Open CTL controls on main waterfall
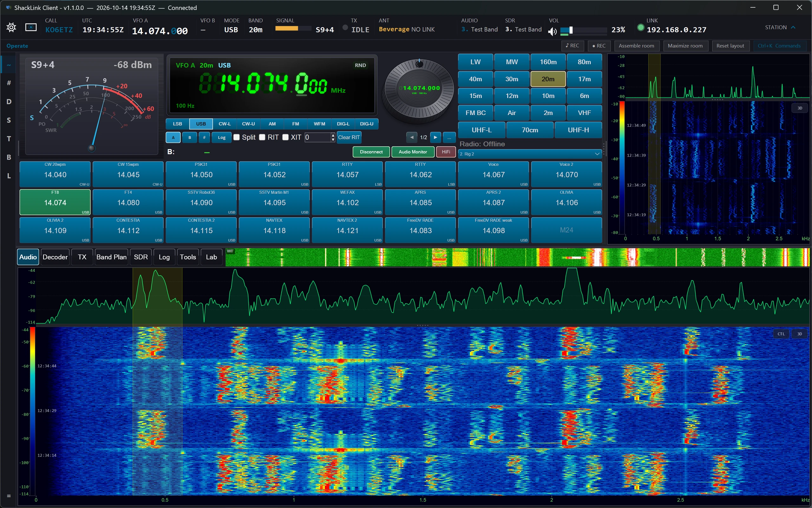The width and height of the screenshot is (812, 508). click(x=781, y=334)
